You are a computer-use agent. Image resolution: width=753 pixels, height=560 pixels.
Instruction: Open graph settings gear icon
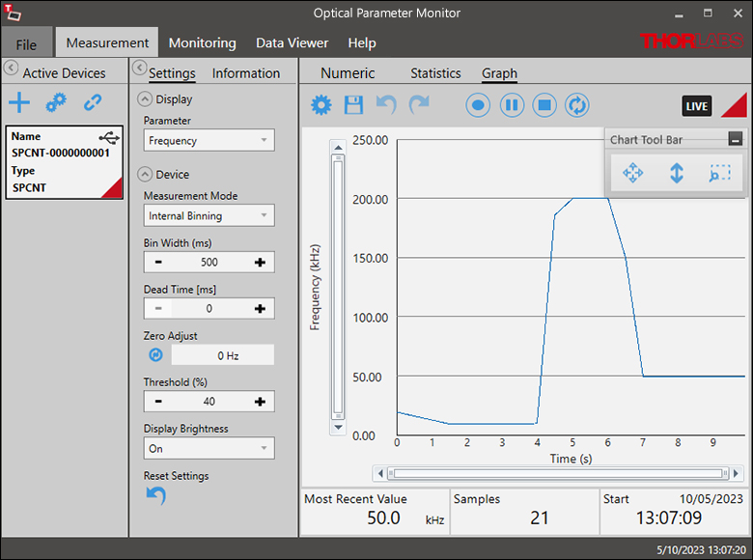(321, 105)
